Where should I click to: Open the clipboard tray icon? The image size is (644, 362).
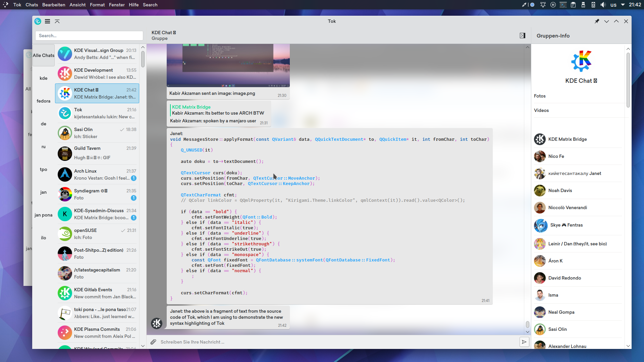[573, 5]
